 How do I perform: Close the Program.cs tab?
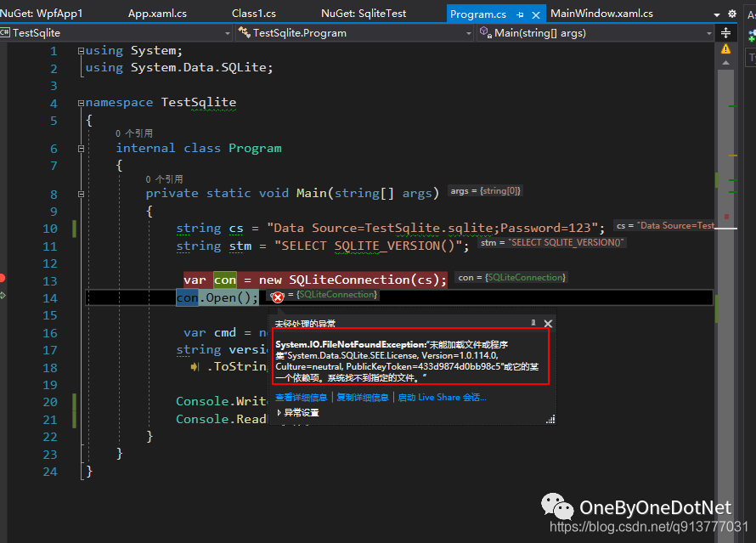coord(537,14)
